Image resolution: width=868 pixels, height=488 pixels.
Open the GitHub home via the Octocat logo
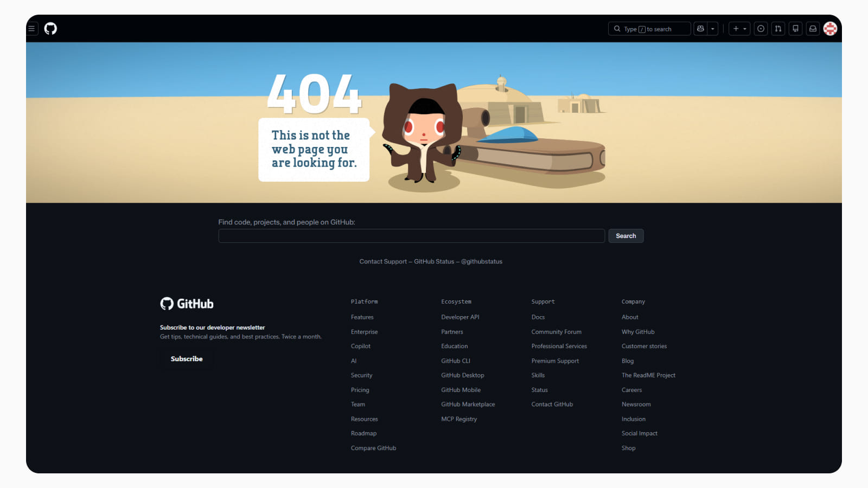pos(52,28)
